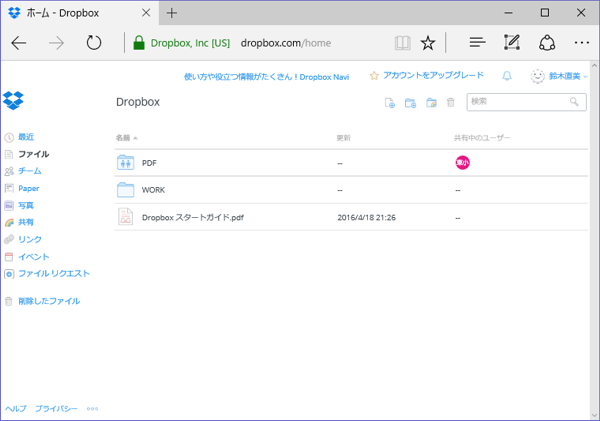This screenshot has height=421, width=600.
Task: Click アカウントをアップグレード link
Action: click(433, 75)
